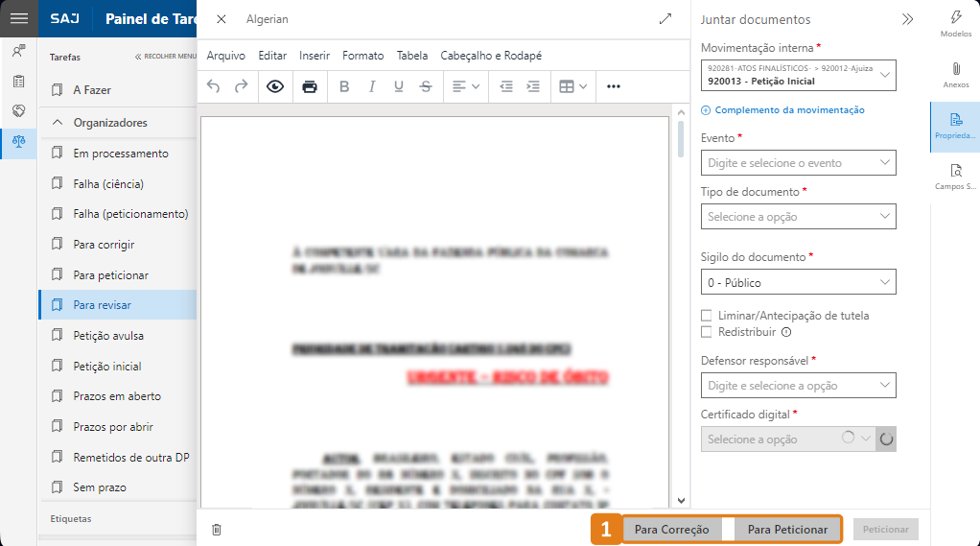Refresh the Certificado digital list
This screenshot has height=546, width=980.
(886, 439)
